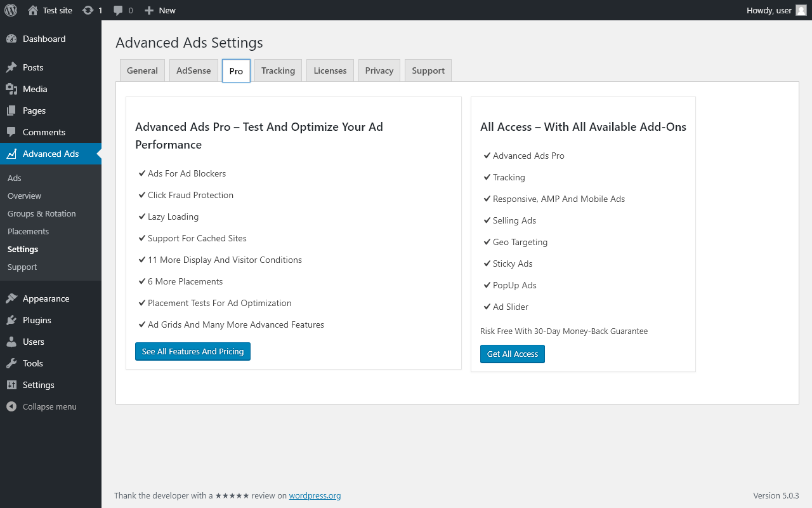The image size is (812, 508).
Task: Open the Licenses tab
Action: click(x=330, y=70)
